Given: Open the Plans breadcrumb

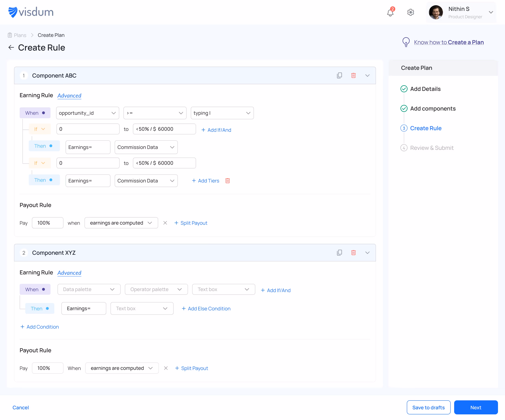Looking at the screenshot, I should point(20,35).
